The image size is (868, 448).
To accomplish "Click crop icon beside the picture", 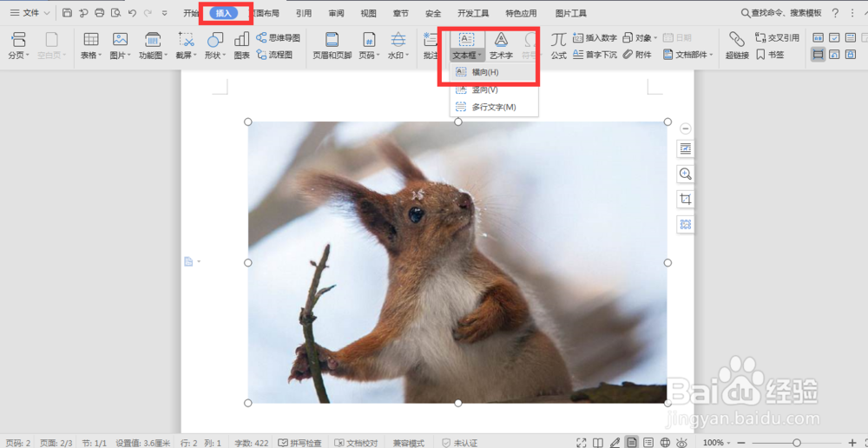I will (686, 199).
